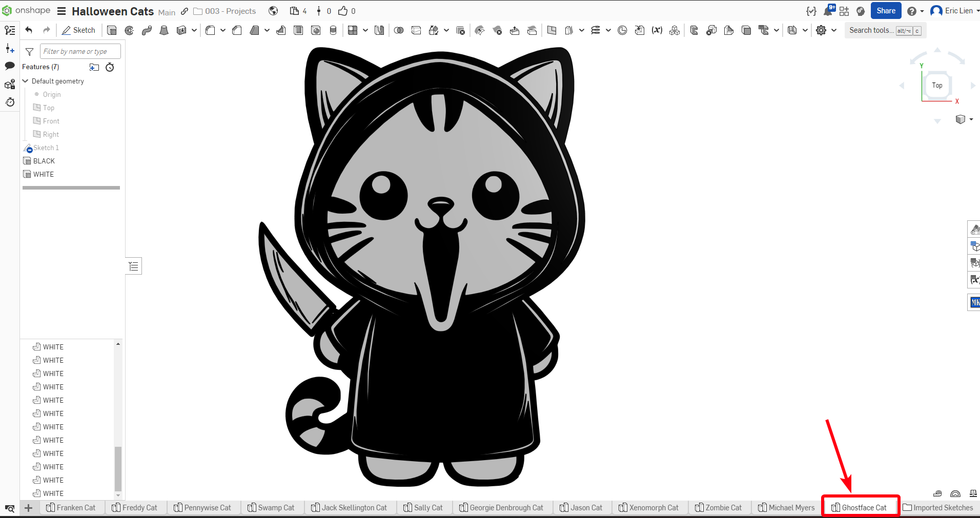980x518 pixels.
Task: Open the Help menu dropdown
Action: click(x=915, y=11)
